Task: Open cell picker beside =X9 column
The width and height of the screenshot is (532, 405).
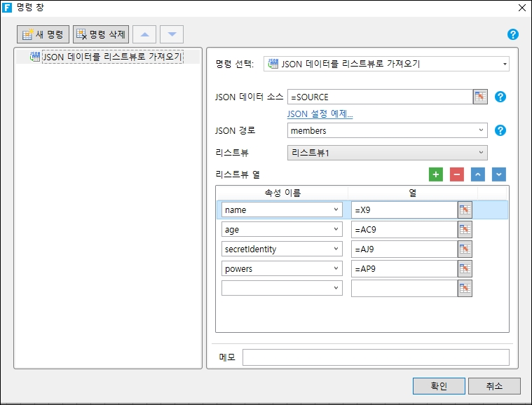Action: 465,210
